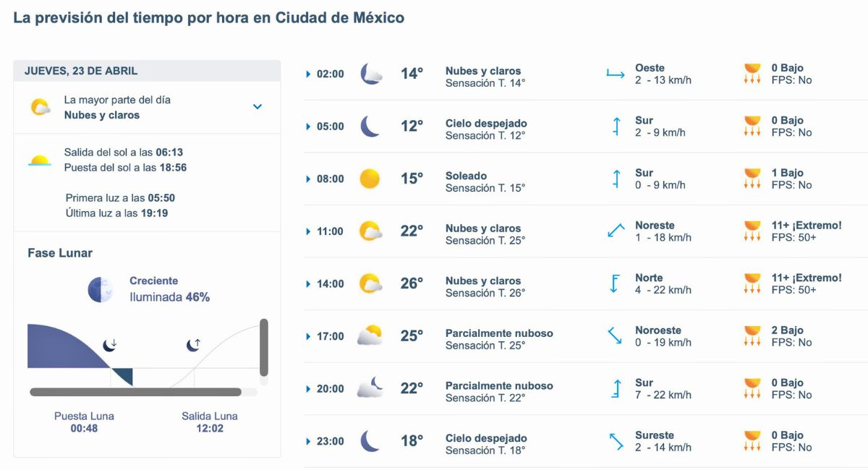Collapse the Nubes y claros day summary
The image size is (868, 470).
pos(257,106)
